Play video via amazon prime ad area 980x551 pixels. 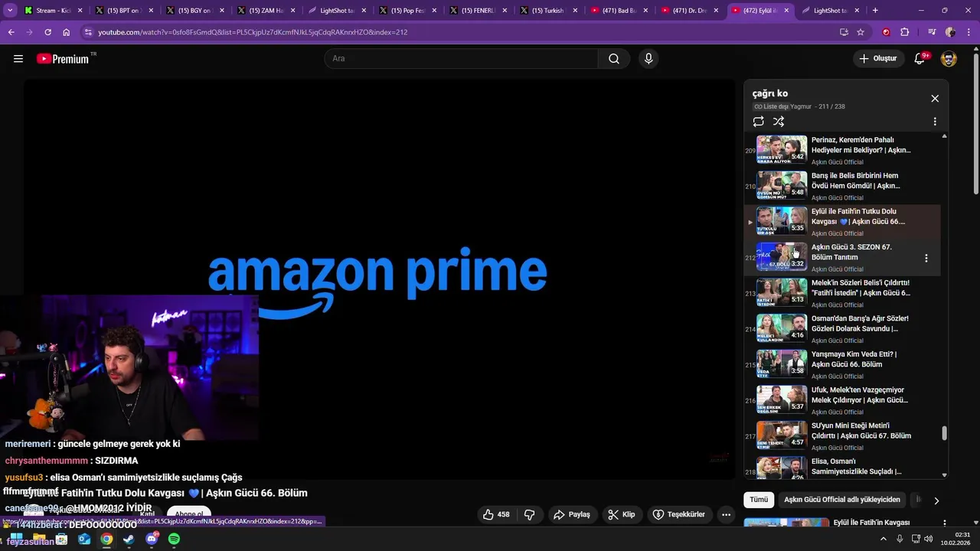[x=379, y=279]
